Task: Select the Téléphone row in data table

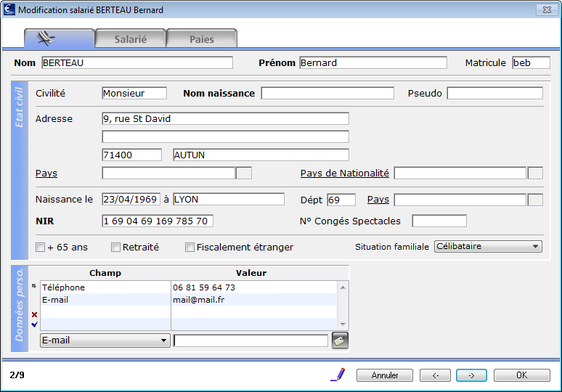Action: 189,287
